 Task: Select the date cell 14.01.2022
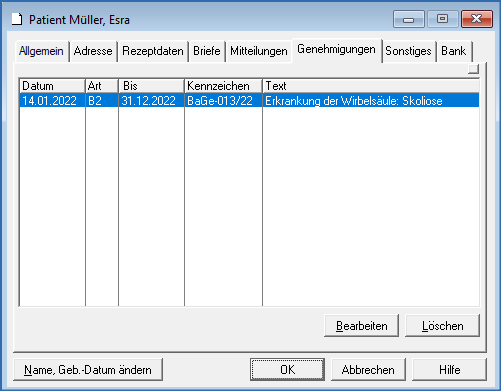[52, 101]
